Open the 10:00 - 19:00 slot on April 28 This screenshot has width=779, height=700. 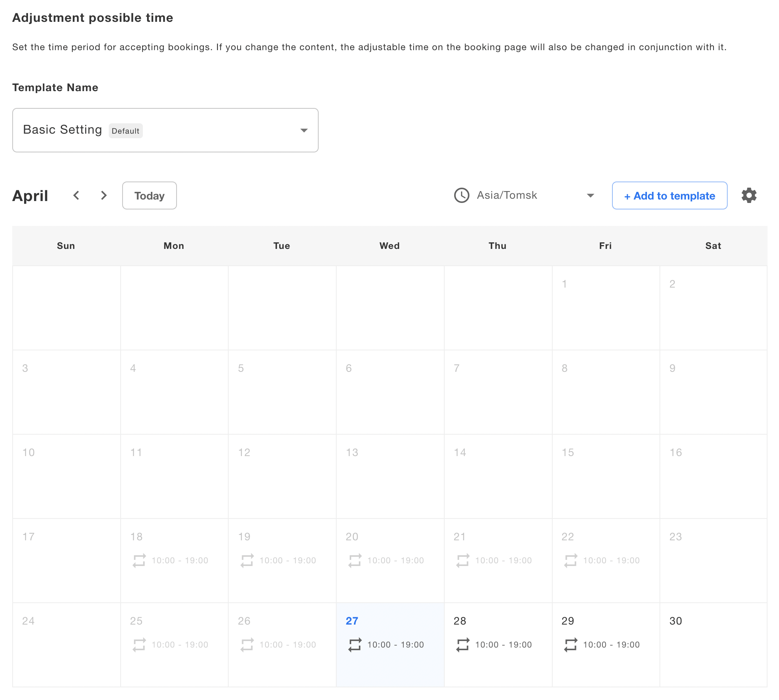(503, 644)
